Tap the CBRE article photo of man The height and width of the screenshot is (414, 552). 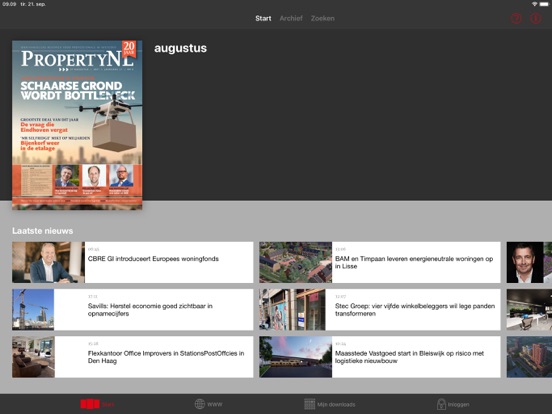coord(48,262)
